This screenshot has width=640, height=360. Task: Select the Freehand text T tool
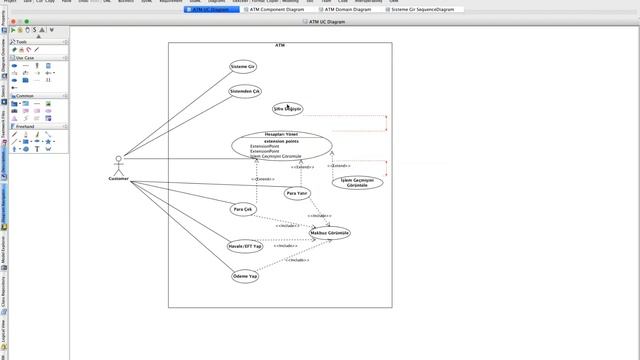(37, 149)
